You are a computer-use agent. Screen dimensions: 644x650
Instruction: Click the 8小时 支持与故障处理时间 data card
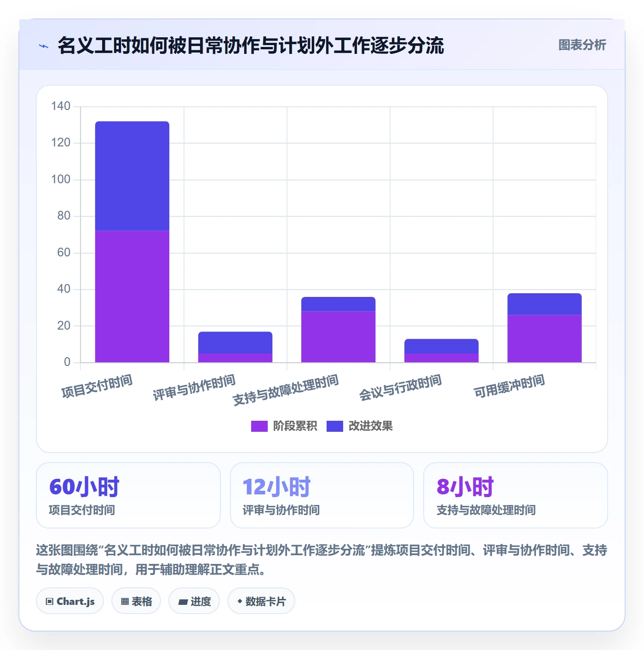coord(516,495)
